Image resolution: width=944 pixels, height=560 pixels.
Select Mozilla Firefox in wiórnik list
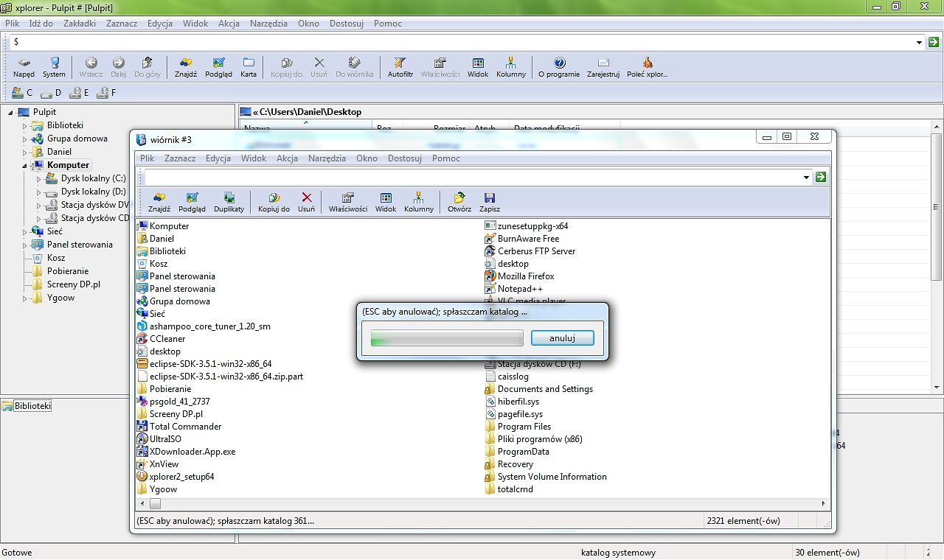[519, 276]
